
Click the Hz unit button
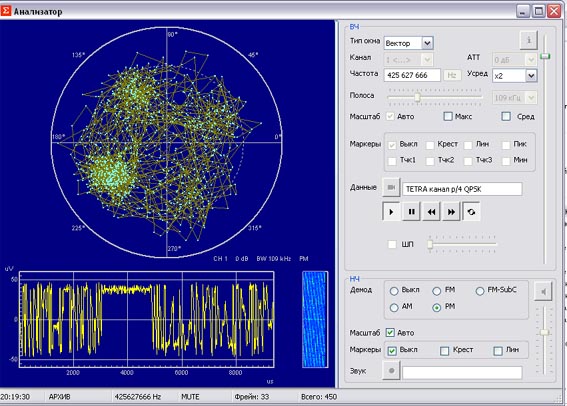[452, 75]
